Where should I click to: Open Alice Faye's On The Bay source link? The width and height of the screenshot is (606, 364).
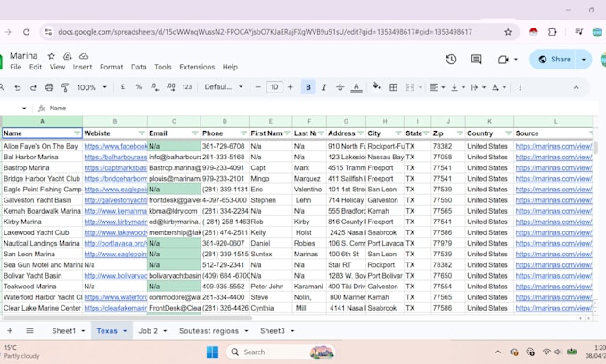click(553, 146)
